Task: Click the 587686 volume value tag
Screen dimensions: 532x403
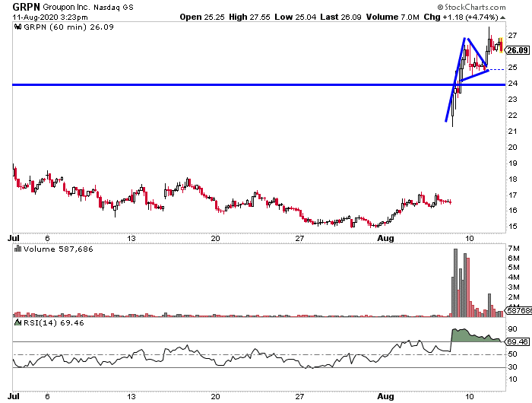Action: 519,310
